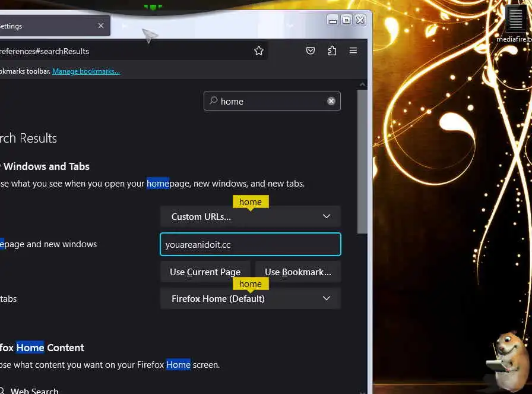Close the Firefox window
This screenshot has height=394, width=532.
click(360, 20)
